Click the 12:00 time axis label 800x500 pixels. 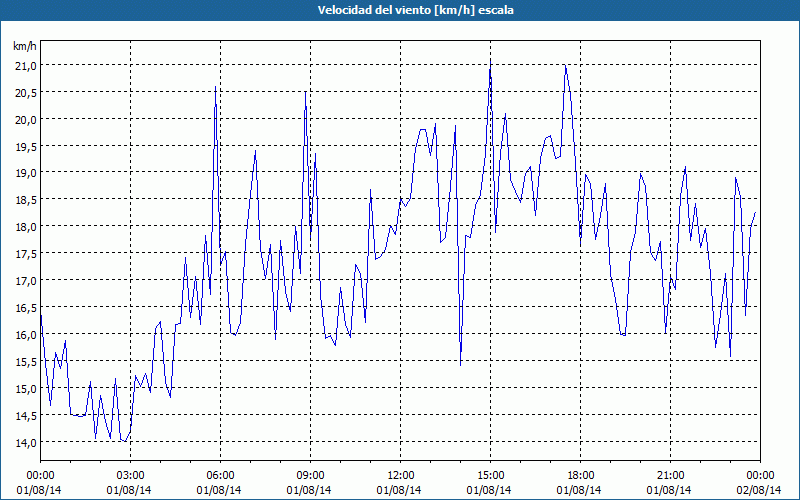400,476
